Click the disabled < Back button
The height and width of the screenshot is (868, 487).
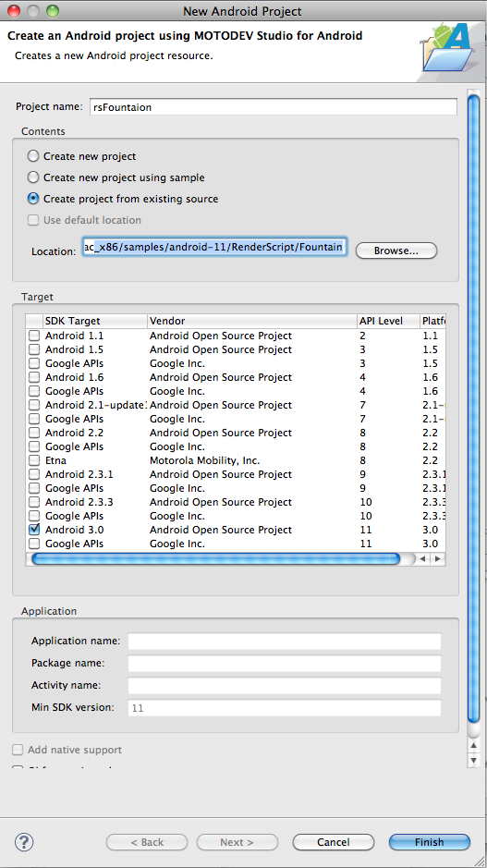tap(147, 842)
